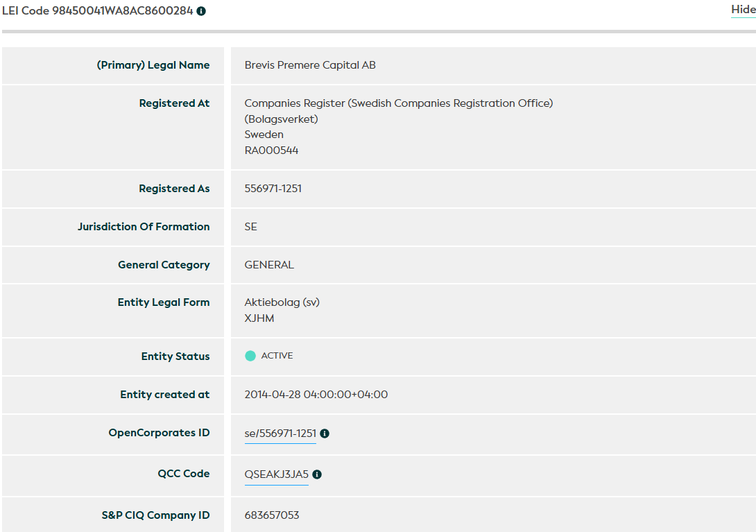The width and height of the screenshot is (756, 532).
Task: Click the SE jurisdiction value
Action: coord(250,227)
